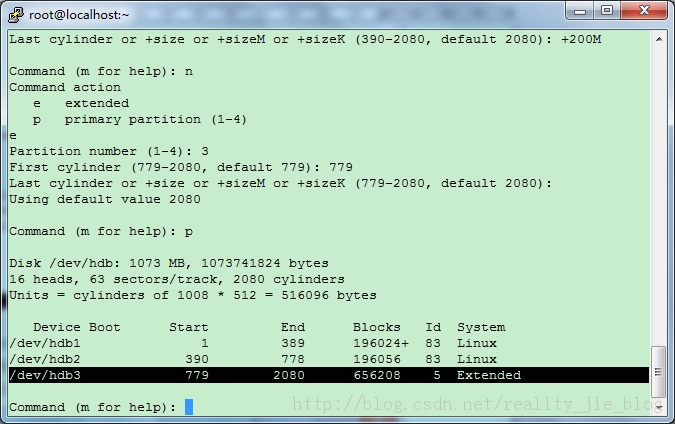Click the Extended system label
The width and height of the screenshot is (675, 424).
[x=489, y=375]
